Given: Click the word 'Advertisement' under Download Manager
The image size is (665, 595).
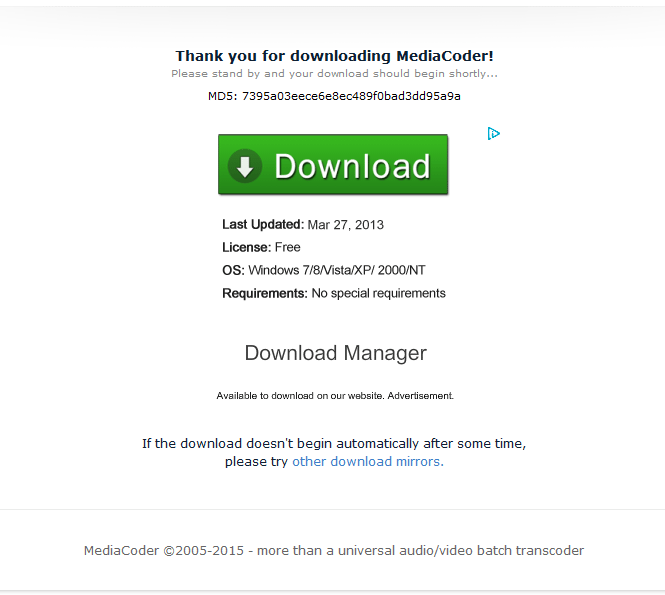Looking at the screenshot, I should (x=420, y=396).
